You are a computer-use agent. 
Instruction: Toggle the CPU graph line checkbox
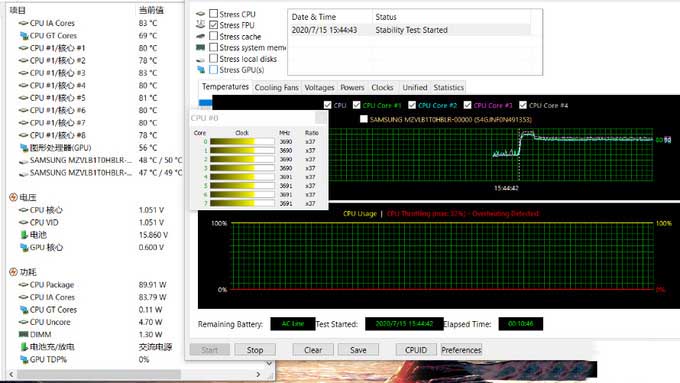327,105
